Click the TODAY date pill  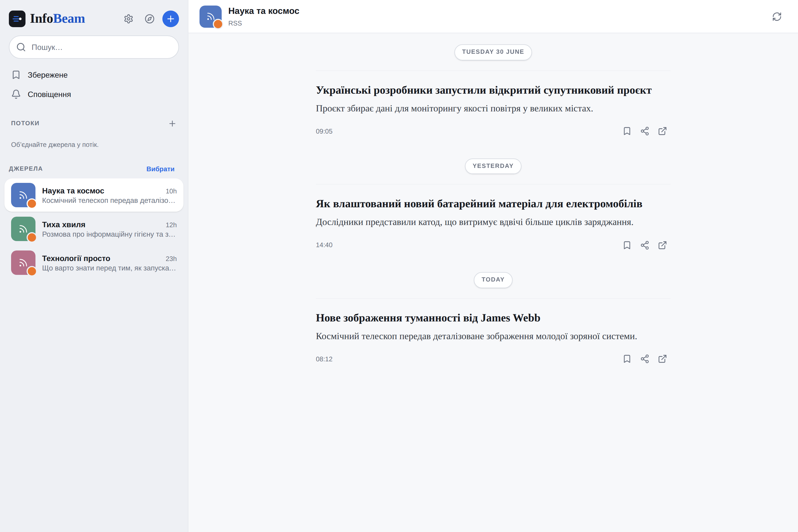[x=493, y=280]
